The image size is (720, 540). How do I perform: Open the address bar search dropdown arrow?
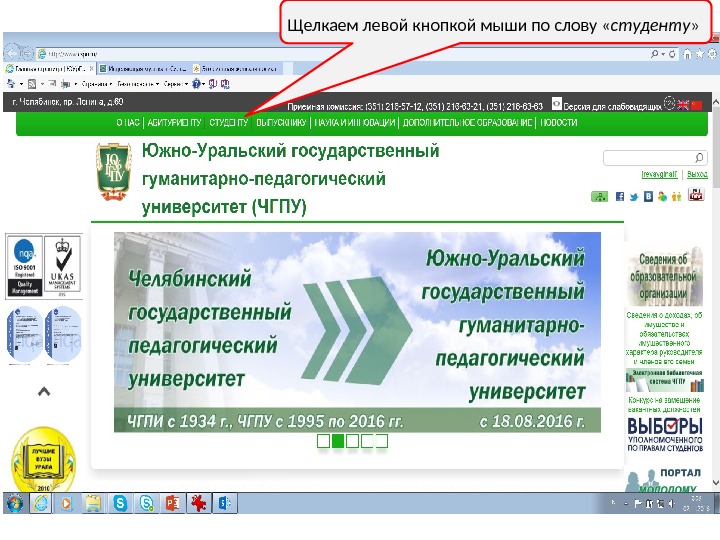663,54
